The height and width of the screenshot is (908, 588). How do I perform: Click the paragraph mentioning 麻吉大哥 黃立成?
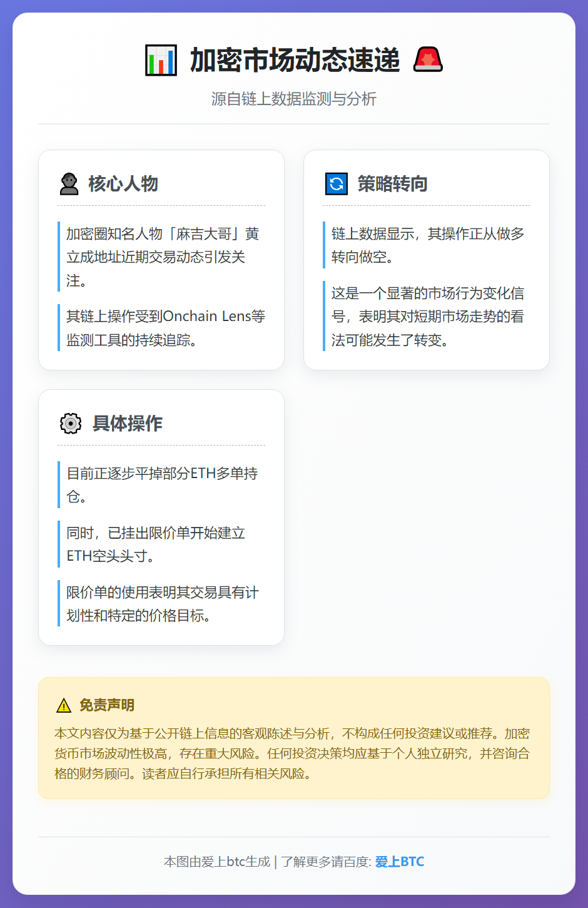coord(163,257)
